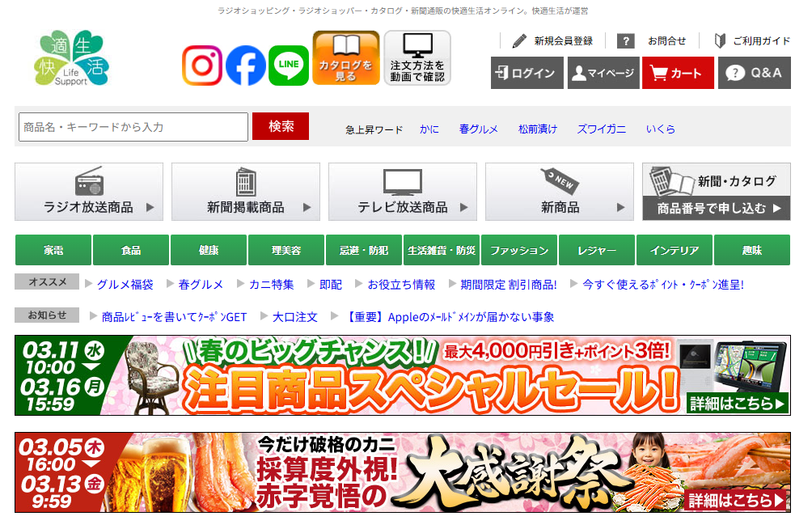Click the ログイン button
This screenshot has height=529, width=812.
tap(527, 73)
